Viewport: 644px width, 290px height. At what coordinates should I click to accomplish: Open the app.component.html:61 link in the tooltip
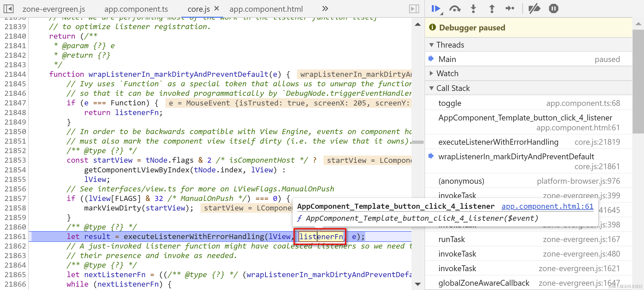(547, 206)
